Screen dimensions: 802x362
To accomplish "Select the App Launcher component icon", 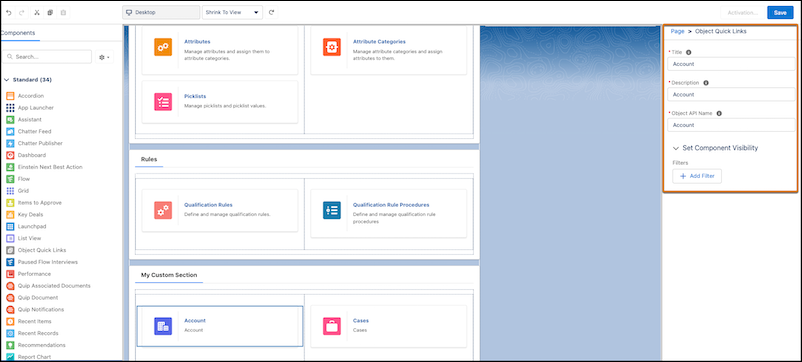I will click(x=10, y=107).
